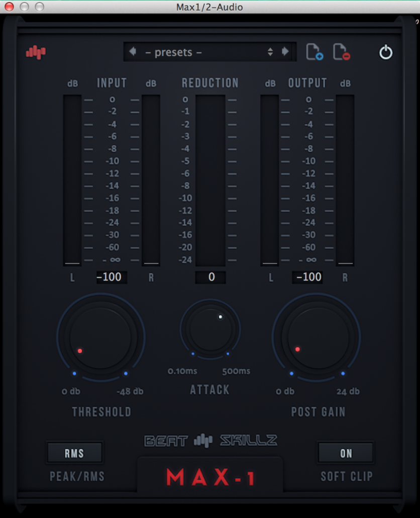420x518 pixels.
Task: Click the red Beatskillz logo icon
Action: click(x=36, y=52)
